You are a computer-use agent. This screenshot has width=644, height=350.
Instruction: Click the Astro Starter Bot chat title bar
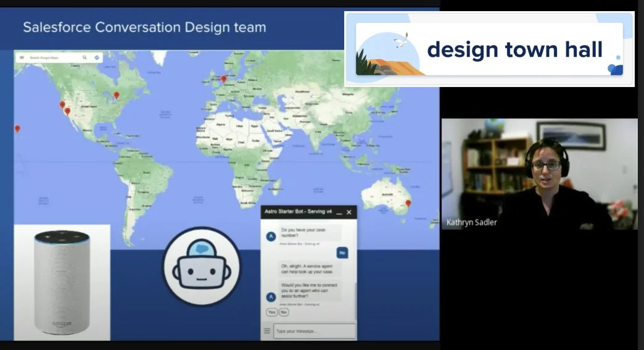[x=309, y=212]
